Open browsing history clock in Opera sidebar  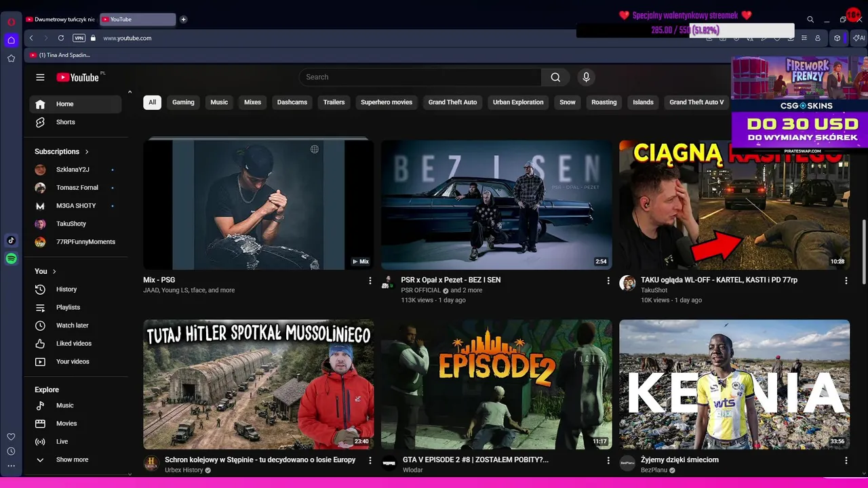point(11,451)
